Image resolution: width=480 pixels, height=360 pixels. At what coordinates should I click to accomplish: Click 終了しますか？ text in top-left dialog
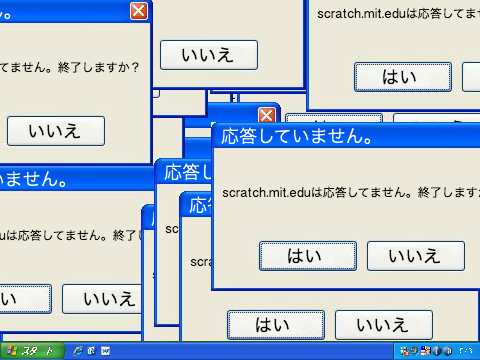click(x=98, y=68)
